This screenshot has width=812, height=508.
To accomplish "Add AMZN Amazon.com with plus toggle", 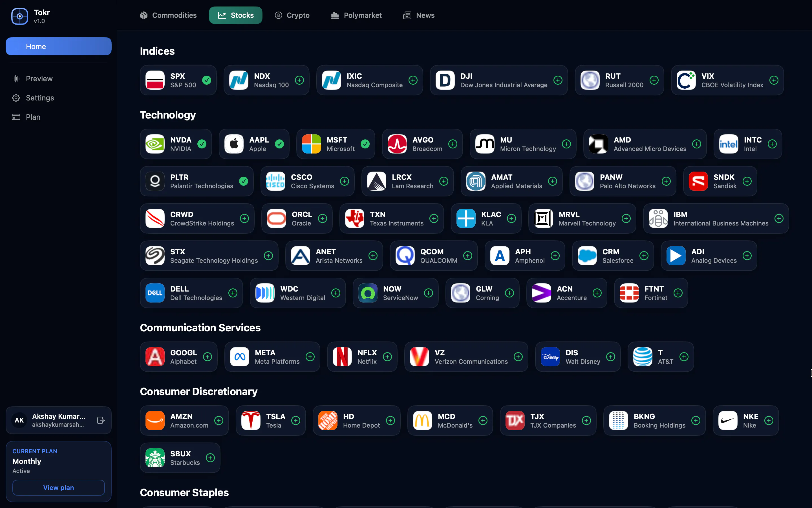I will click(219, 421).
